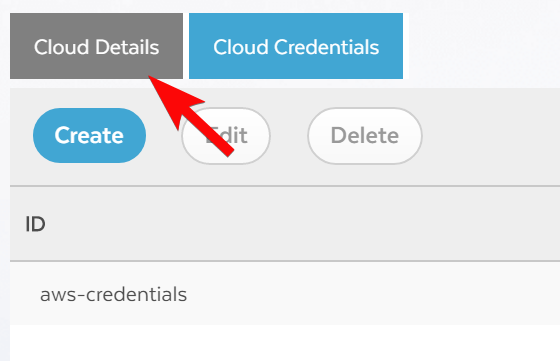Highlight the aws-credentials entry in the table

pyautogui.click(x=285, y=294)
